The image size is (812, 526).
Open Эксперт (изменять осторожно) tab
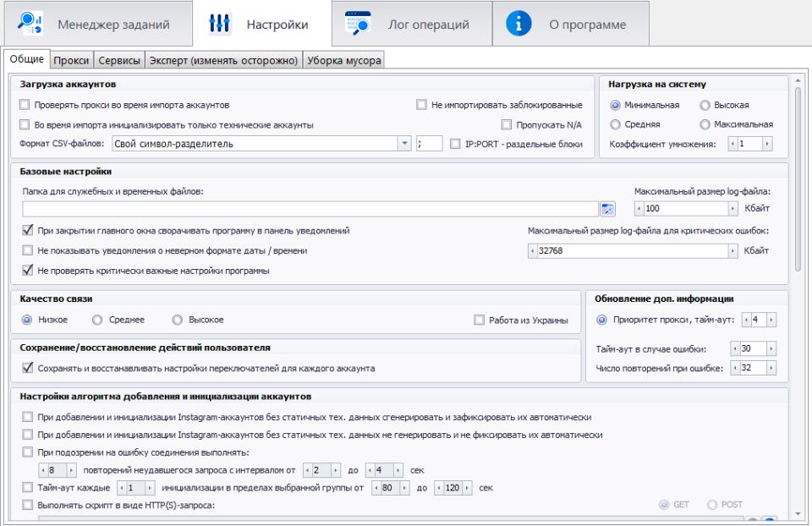(x=223, y=60)
